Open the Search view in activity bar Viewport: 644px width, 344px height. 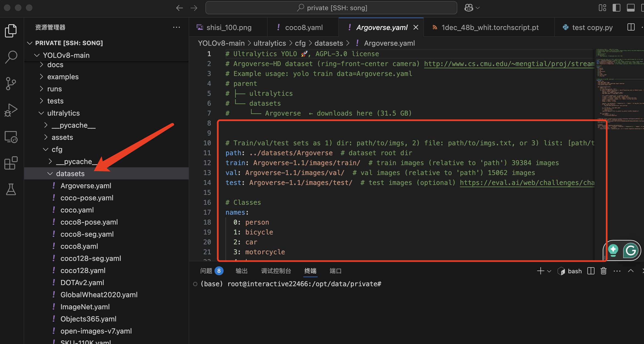pos(11,57)
